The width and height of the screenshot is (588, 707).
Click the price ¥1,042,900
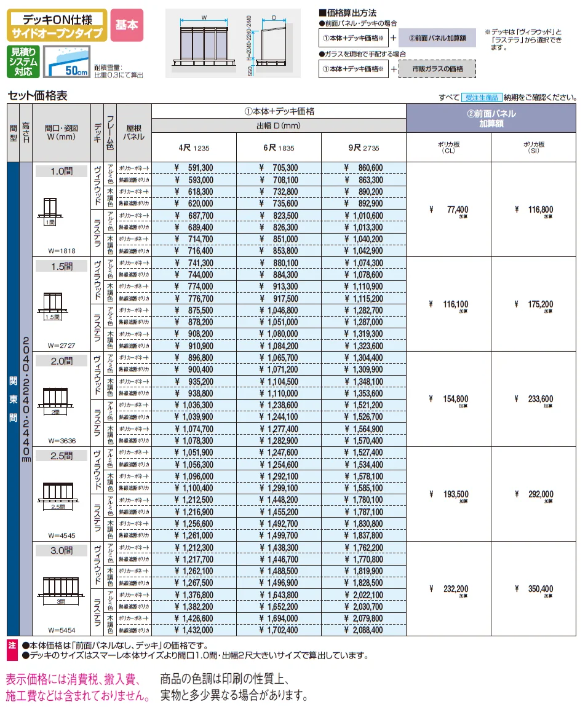[364, 251]
